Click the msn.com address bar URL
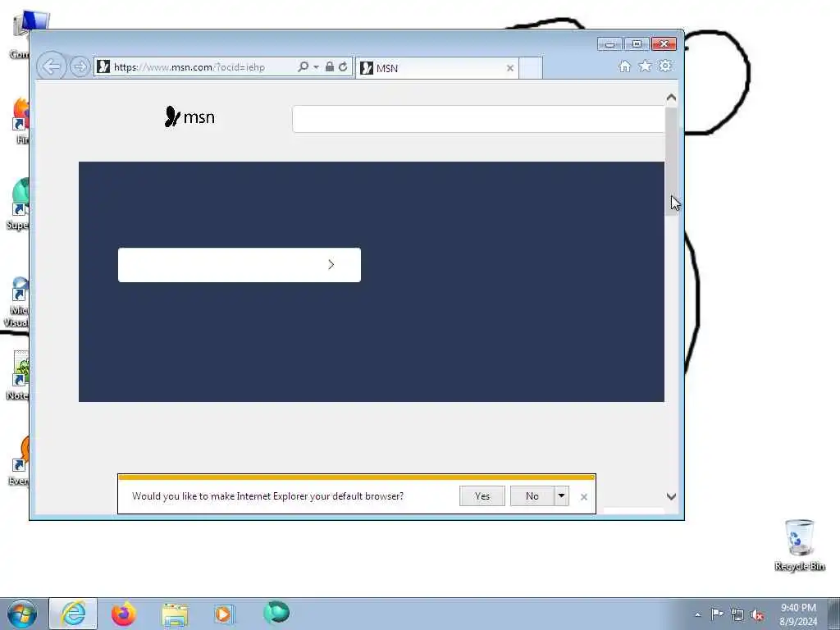The width and height of the screenshot is (840, 630). point(189,67)
